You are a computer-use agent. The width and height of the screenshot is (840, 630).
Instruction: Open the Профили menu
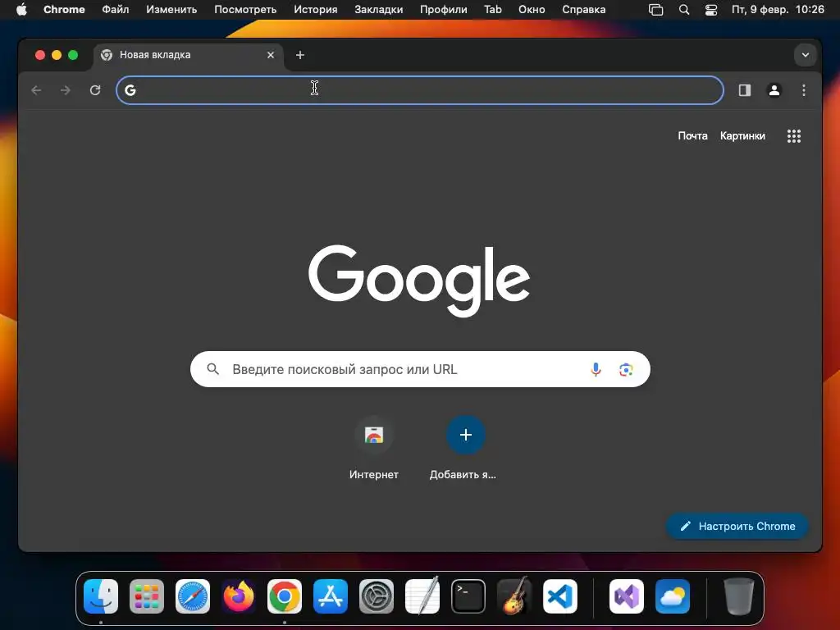point(444,10)
